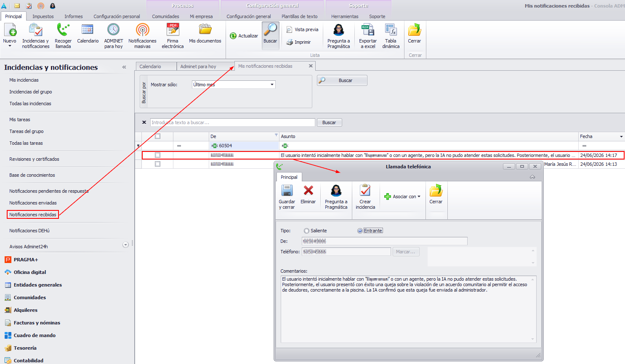This screenshot has height=364, width=625.
Task: Open Notificaciones enviadas in the sidebar
Action: [33, 203]
